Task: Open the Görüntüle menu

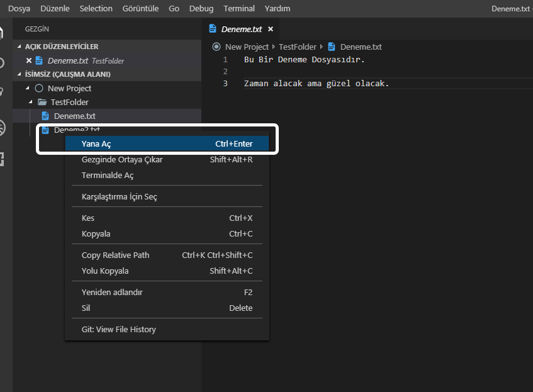Action: point(140,9)
